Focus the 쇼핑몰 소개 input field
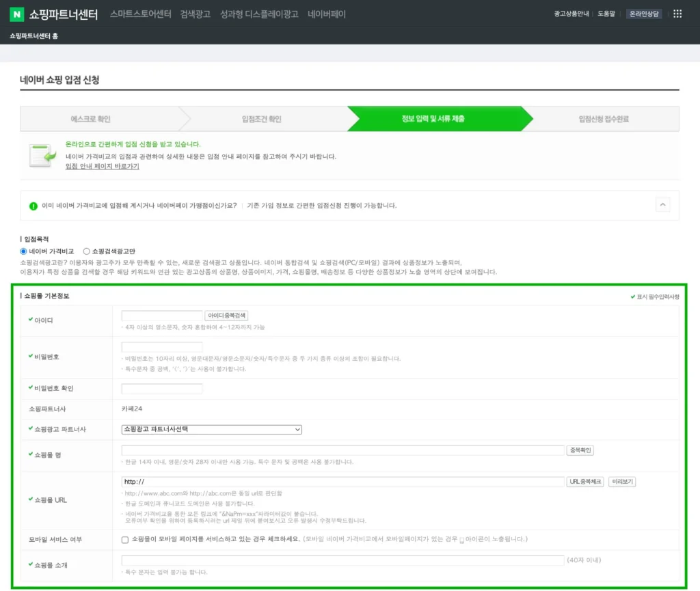This screenshot has height=591, width=700. point(342,560)
